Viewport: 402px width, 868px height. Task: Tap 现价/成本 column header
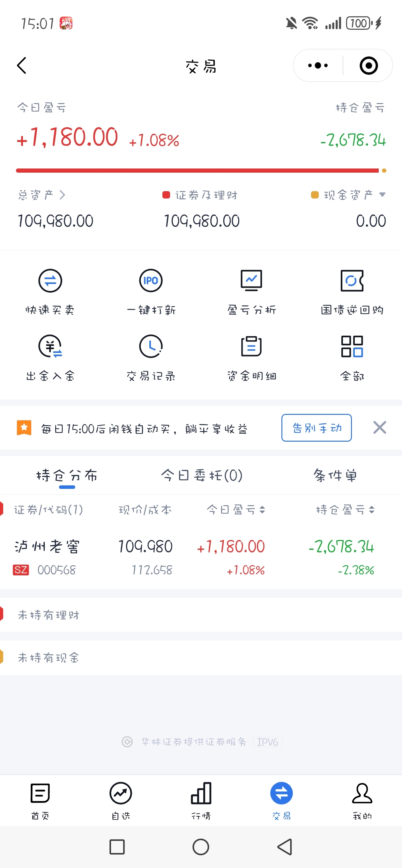coord(145,510)
